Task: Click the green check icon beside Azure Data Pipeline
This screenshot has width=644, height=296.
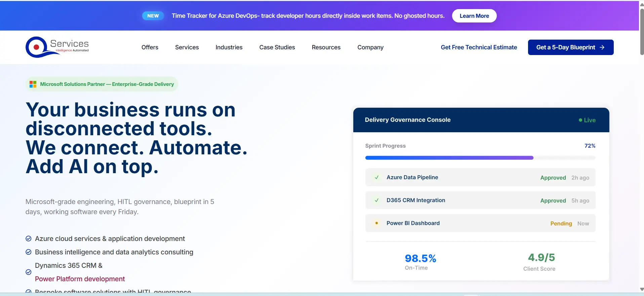Action: coord(377,177)
